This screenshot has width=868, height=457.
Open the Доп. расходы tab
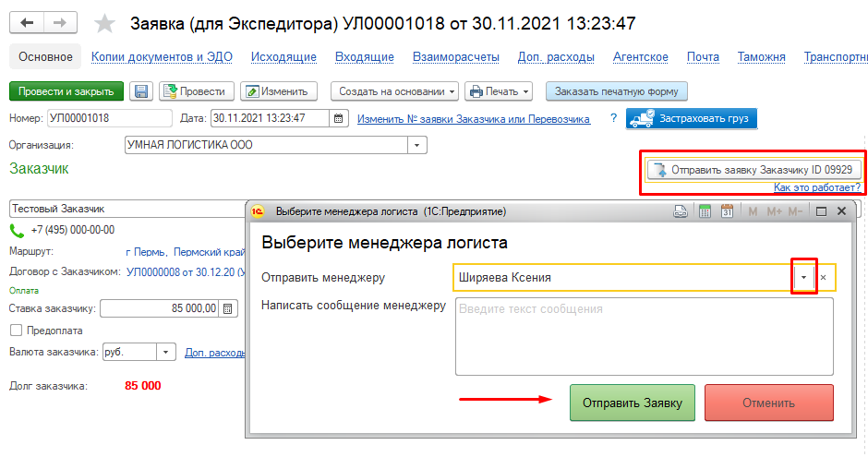click(556, 57)
